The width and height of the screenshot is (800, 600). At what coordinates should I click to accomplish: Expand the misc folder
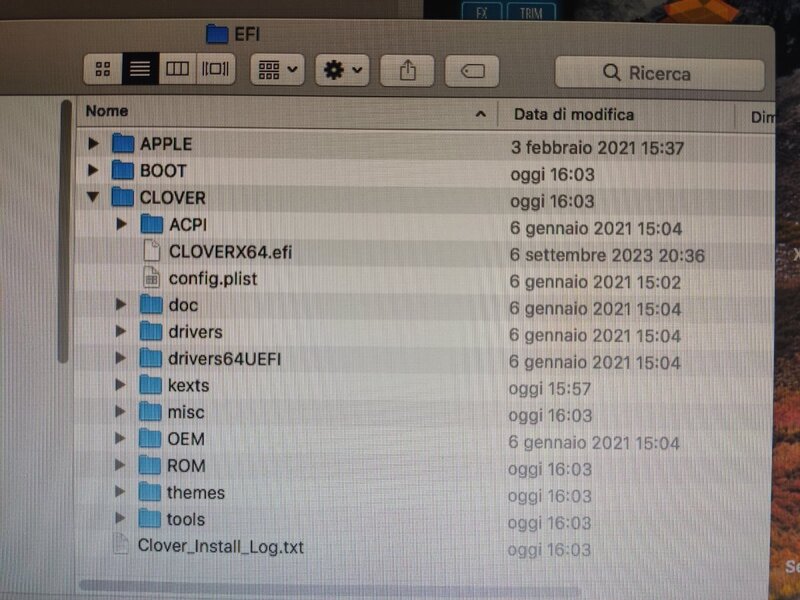point(120,411)
